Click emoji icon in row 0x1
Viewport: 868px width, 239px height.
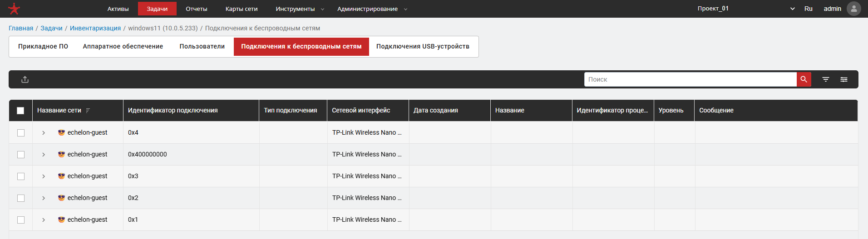tap(61, 219)
